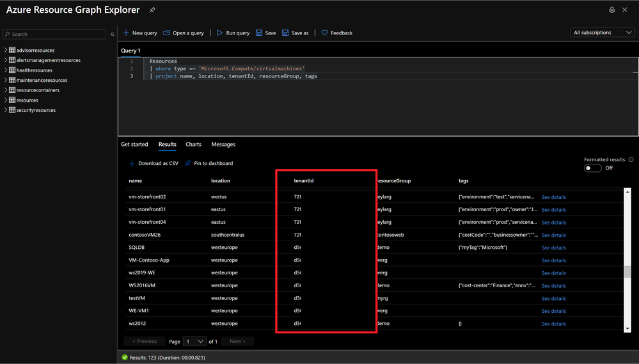Switch to the Get started tab

(x=134, y=145)
